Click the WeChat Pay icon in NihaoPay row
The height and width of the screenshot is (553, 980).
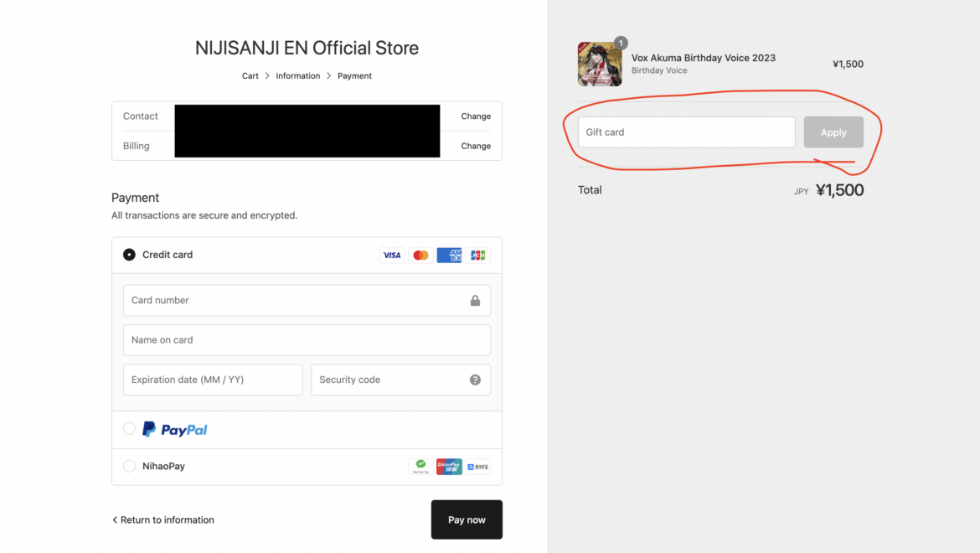click(x=420, y=467)
